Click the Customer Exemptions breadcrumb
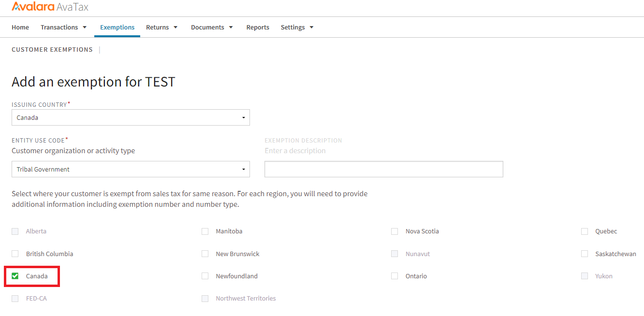Image resolution: width=644 pixels, height=316 pixels. [52, 50]
